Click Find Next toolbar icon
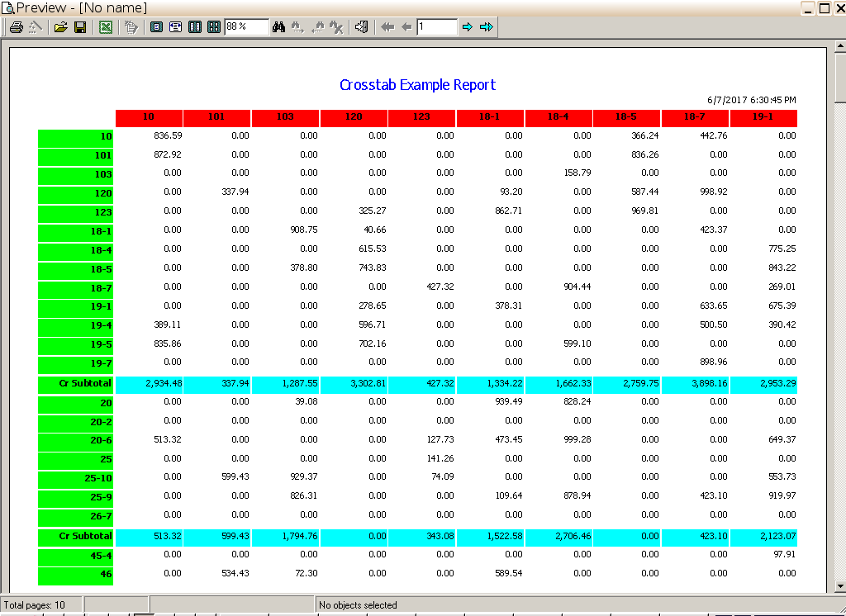The image size is (846, 616). [297, 27]
